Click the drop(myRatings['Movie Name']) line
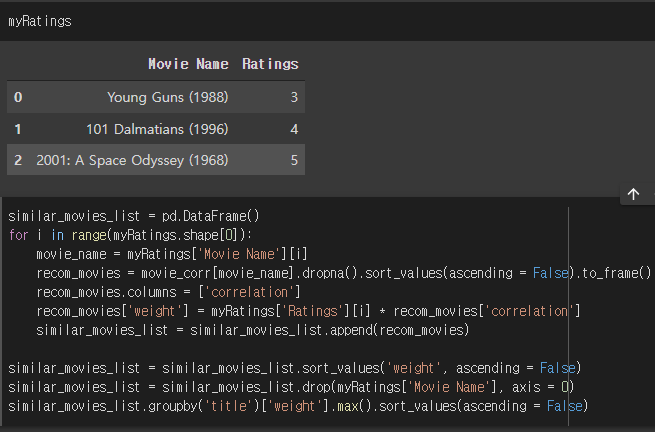Image resolution: width=655 pixels, height=432 pixels. [291, 387]
